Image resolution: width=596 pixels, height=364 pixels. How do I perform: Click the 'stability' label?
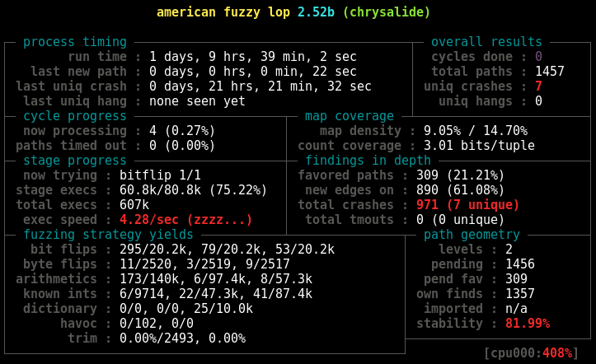point(449,323)
